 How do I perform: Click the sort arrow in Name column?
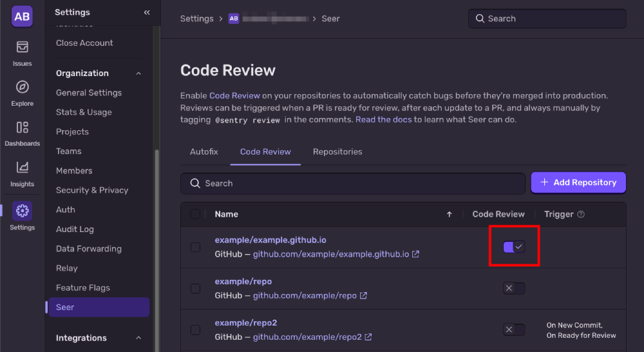tap(450, 214)
